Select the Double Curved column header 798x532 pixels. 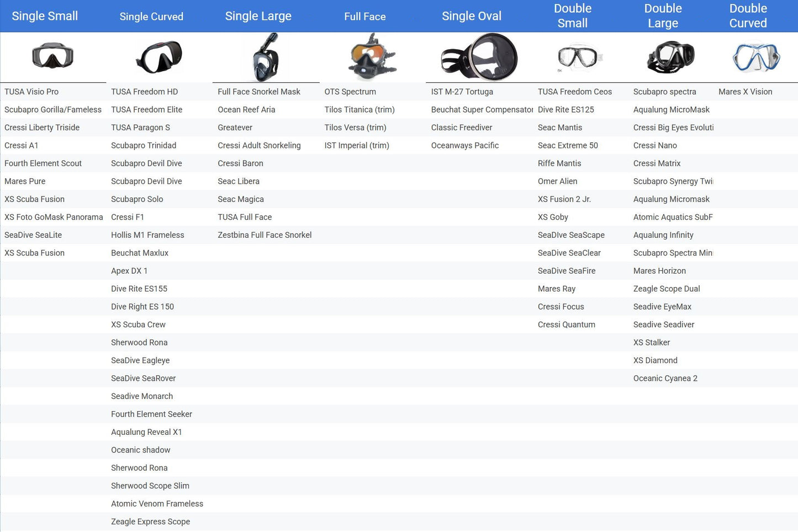pos(748,16)
